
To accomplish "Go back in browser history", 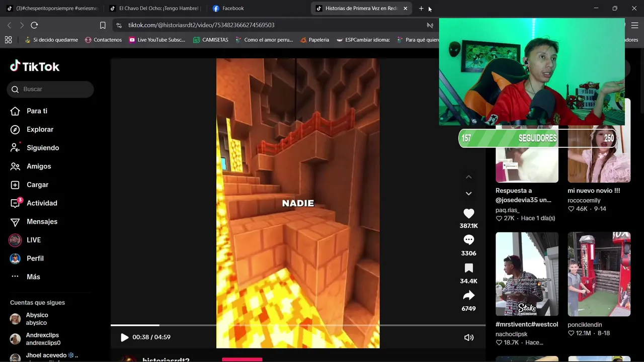I will (9, 25).
